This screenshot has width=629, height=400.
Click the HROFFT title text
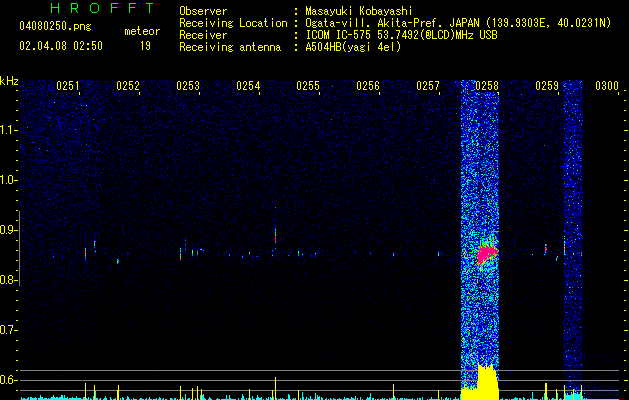tap(103, 8)
